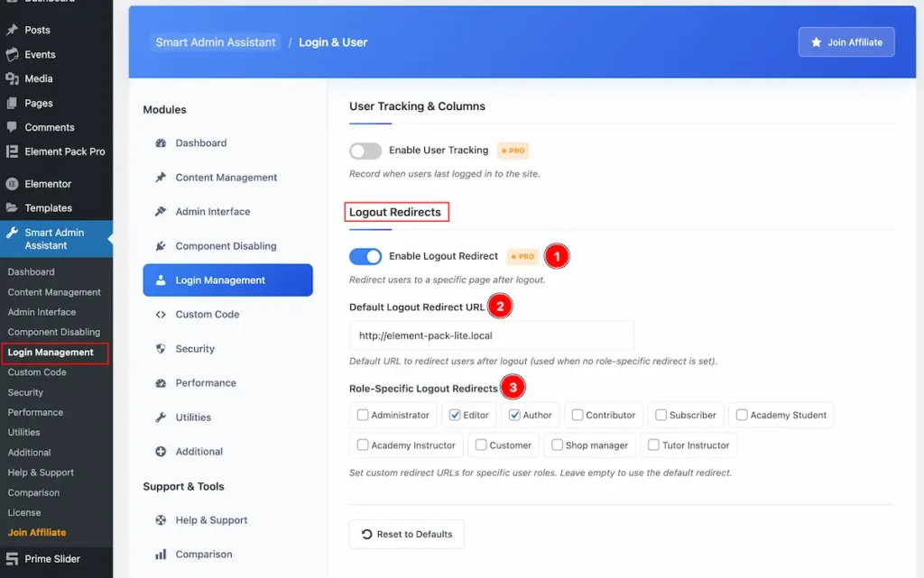Viewport: 924px width, 578px height.
Task: Open Join Affiliate orange link in WordPress submenu
Action: [x=37, y=532]
